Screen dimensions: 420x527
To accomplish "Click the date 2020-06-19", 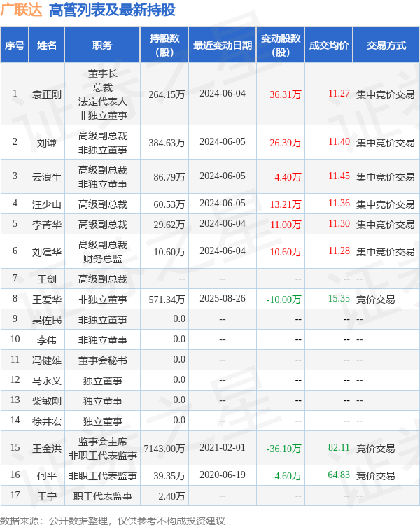I will pyautogui.click(x=223, y=475).
